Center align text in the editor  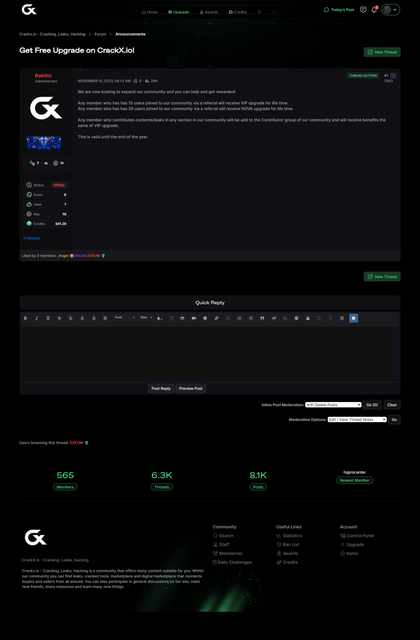(82, 318)
